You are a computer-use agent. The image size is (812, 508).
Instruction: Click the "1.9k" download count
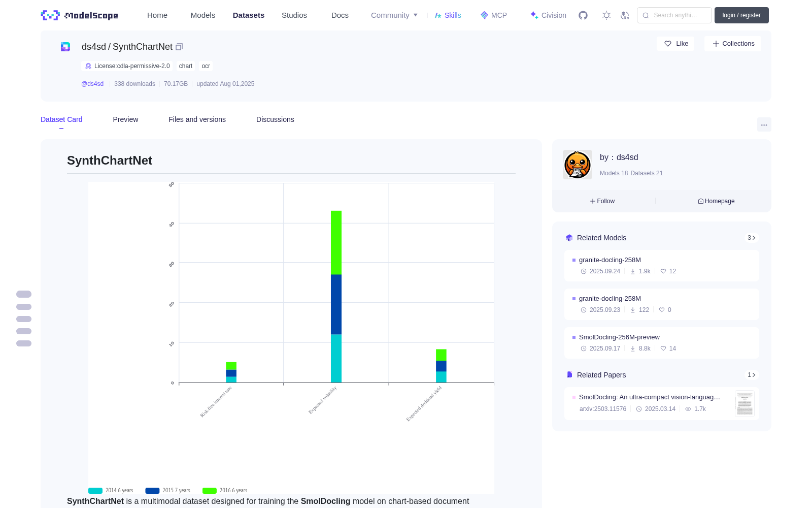pos(645,271)
